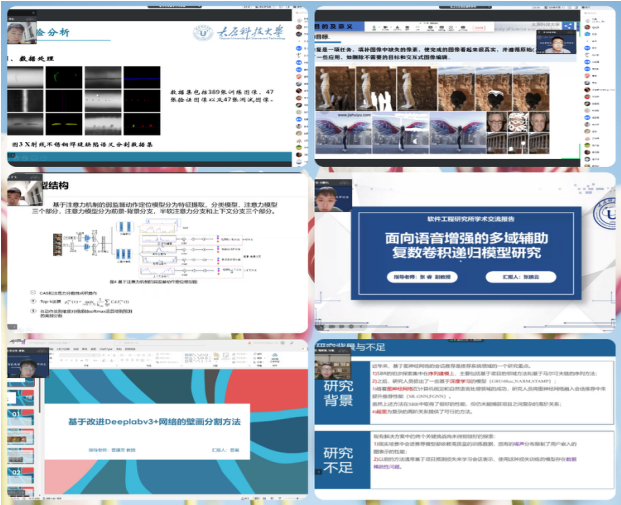Click the blue share icon beside toolbar

coord(568,27)
